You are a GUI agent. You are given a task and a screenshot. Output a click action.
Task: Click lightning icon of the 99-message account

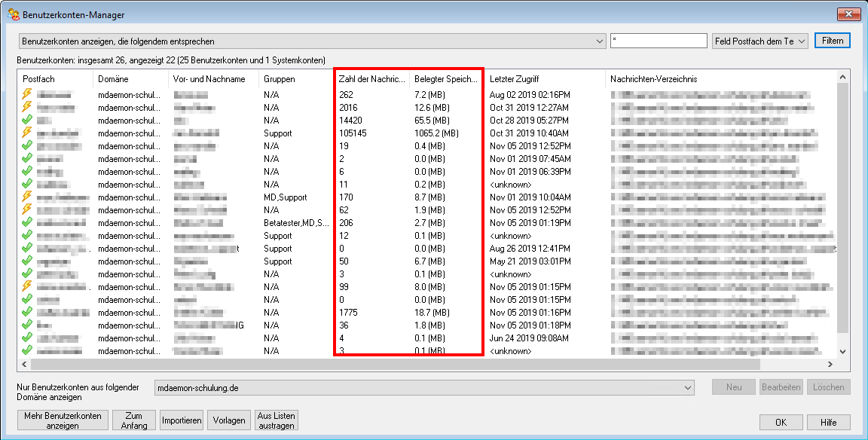click(27, 287)
